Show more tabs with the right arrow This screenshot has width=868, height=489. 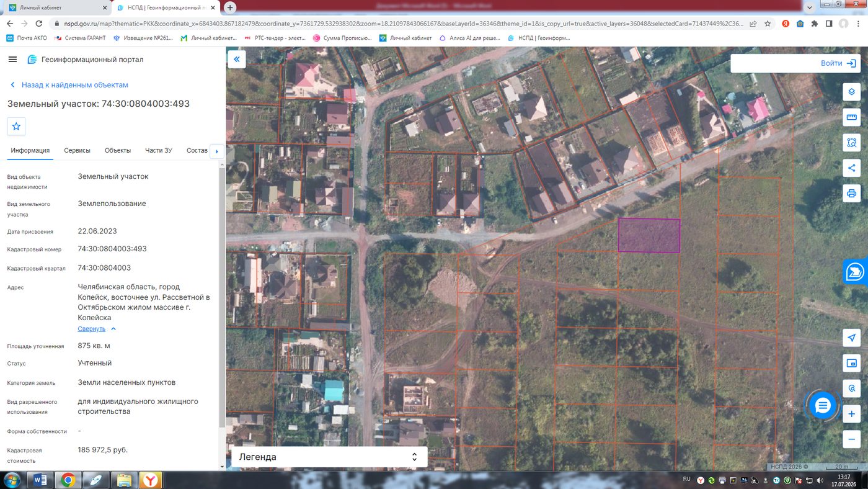pyautogui.click(x=216, y=151)
